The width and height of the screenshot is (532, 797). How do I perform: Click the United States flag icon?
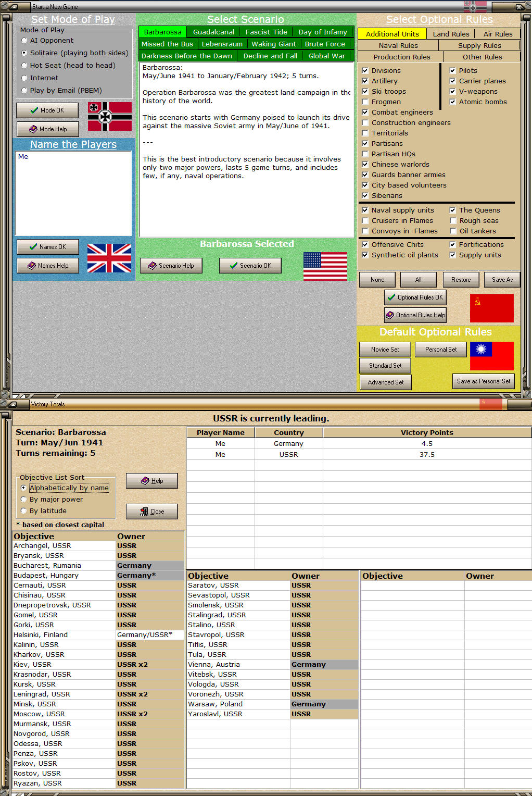click(325, 266)
